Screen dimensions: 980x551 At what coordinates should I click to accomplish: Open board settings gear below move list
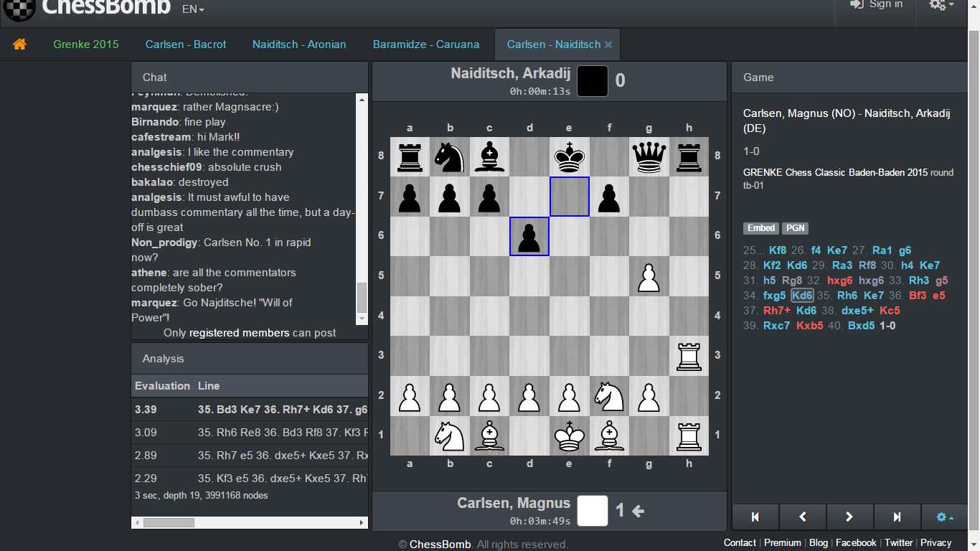[x=944, y=517]
